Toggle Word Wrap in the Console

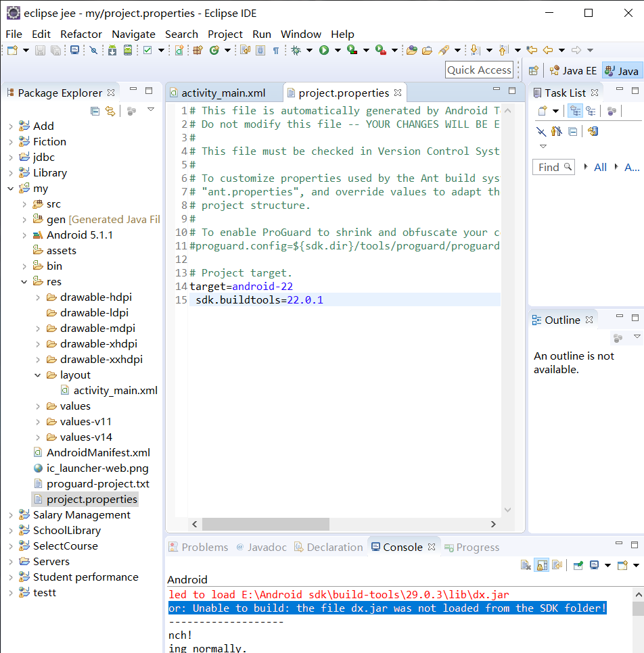(557, 565)
